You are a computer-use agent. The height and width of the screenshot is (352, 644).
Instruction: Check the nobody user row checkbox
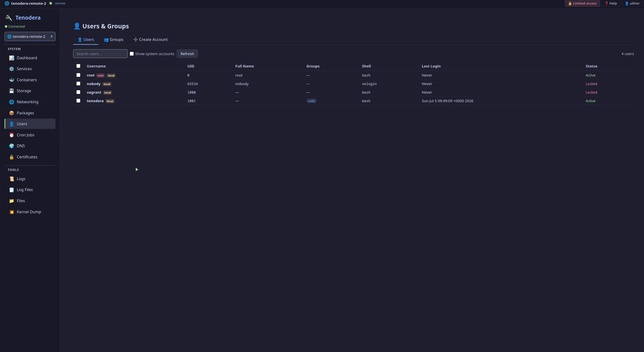pyautogui.click(x=78, y=83)
